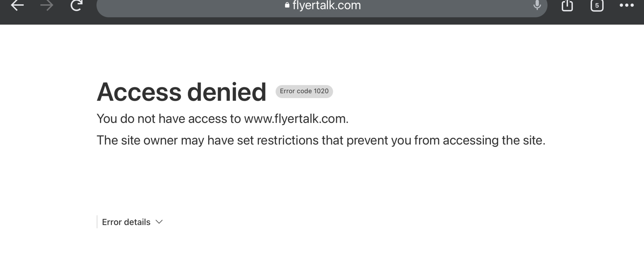Click the site owner restrictions sentence
The image size is (644, 275).
pos(321,141)
